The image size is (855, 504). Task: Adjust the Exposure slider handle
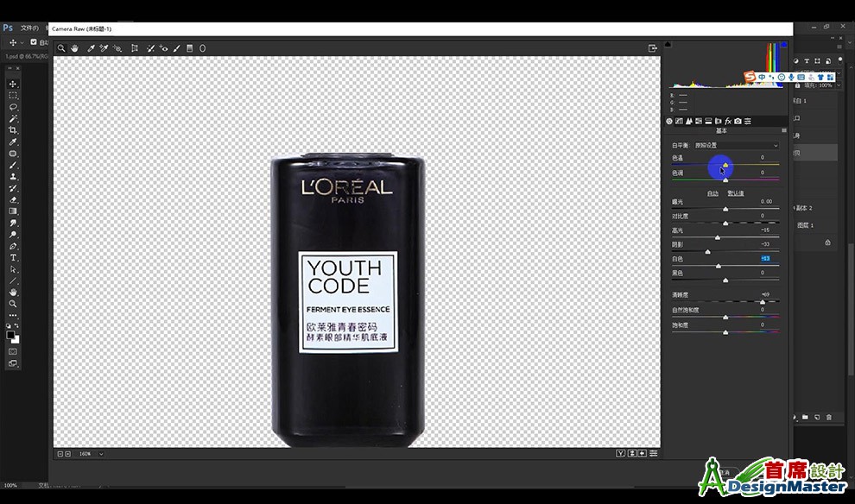click(x=725, y=209)
